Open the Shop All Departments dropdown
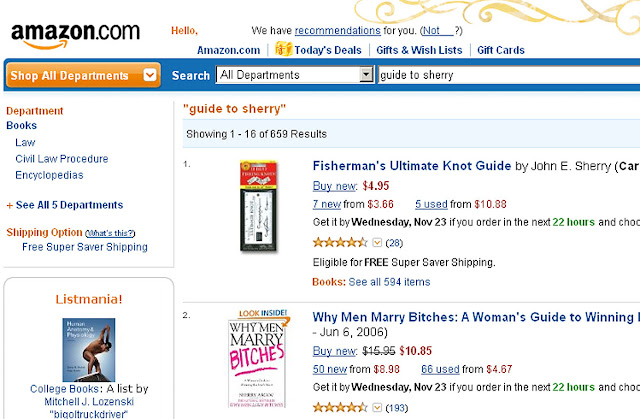Viewport: 640px width, 419px height. [x=83, y=75]
